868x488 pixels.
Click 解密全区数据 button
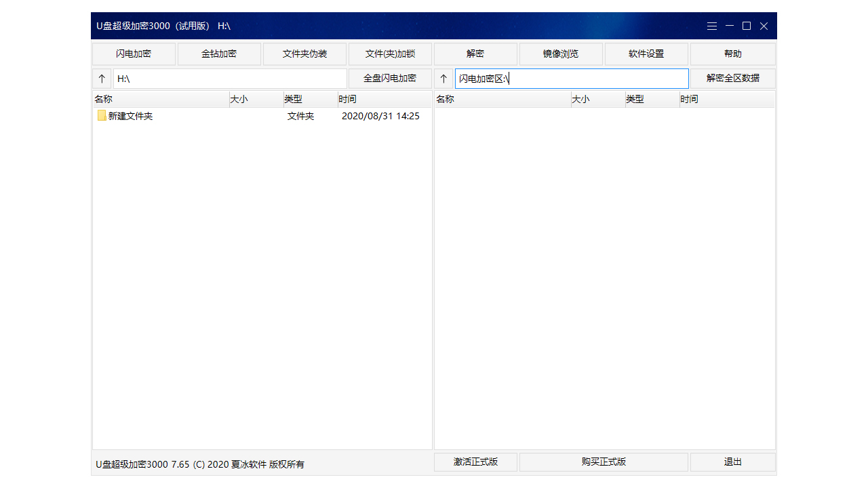732,79
